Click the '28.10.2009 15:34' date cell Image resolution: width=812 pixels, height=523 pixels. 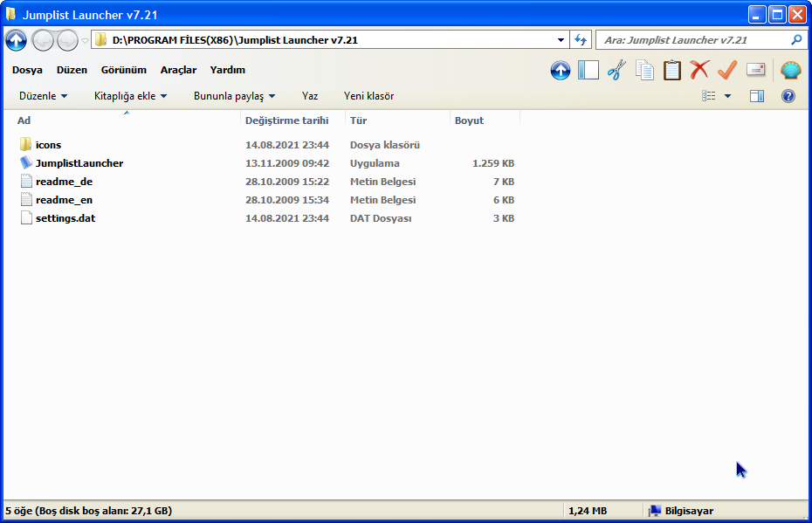(x=287, y=200)
